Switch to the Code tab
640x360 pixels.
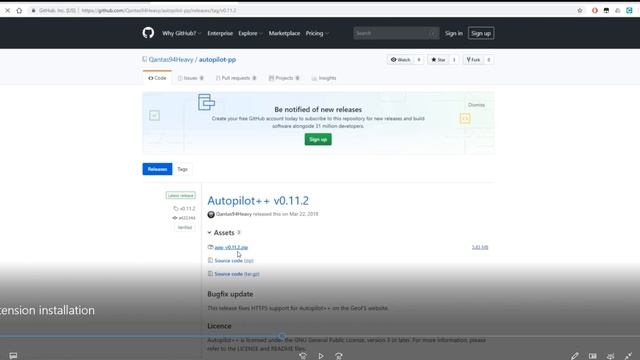click(157, 78)
